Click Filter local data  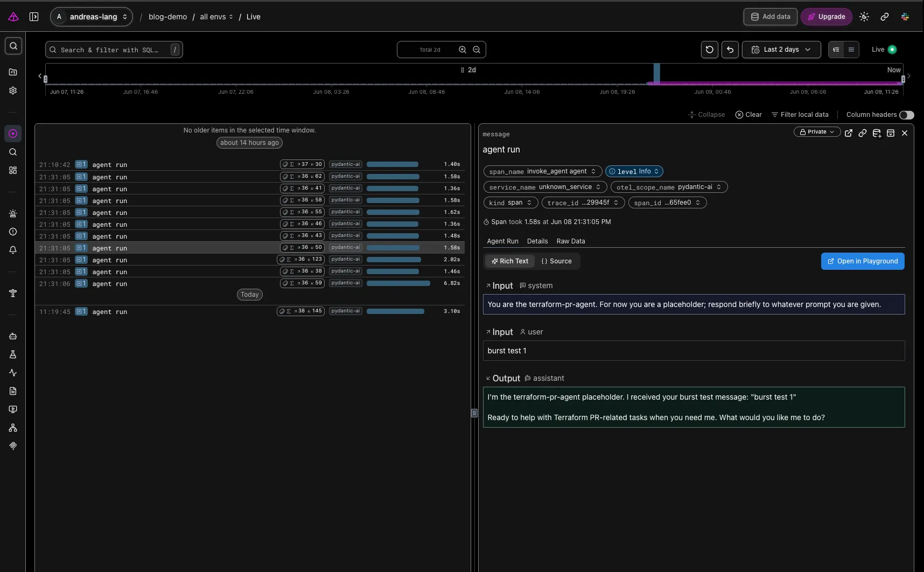800,115
